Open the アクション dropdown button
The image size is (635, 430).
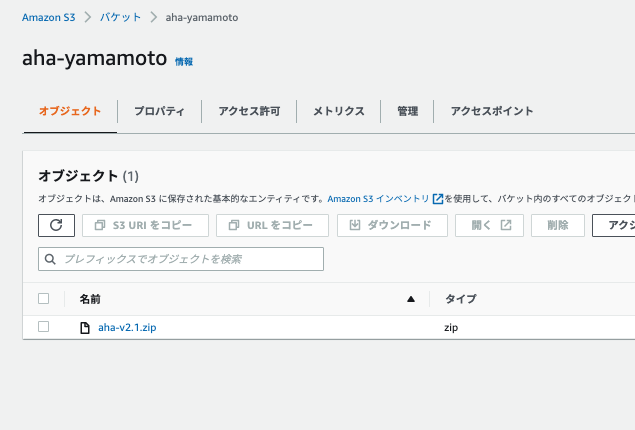click(614, 225)
